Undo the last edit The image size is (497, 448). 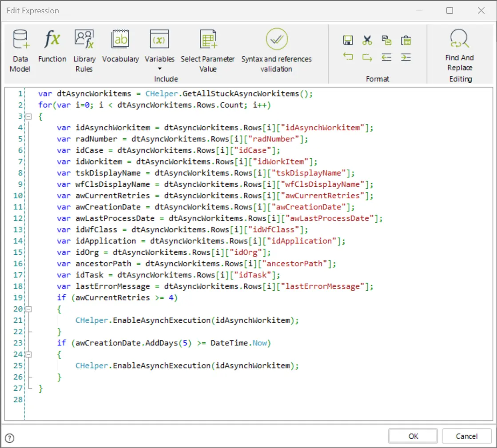click(x=348, y=57)
